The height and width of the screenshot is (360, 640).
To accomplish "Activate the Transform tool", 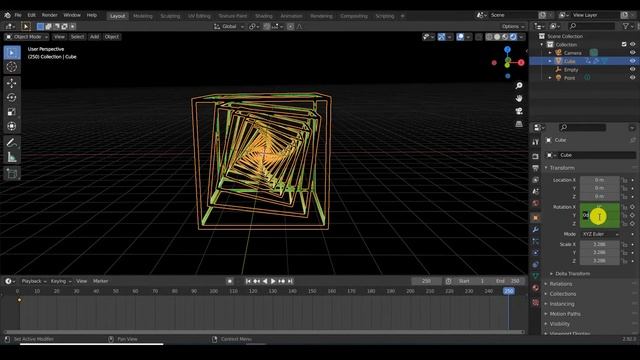I will point(12,126).
